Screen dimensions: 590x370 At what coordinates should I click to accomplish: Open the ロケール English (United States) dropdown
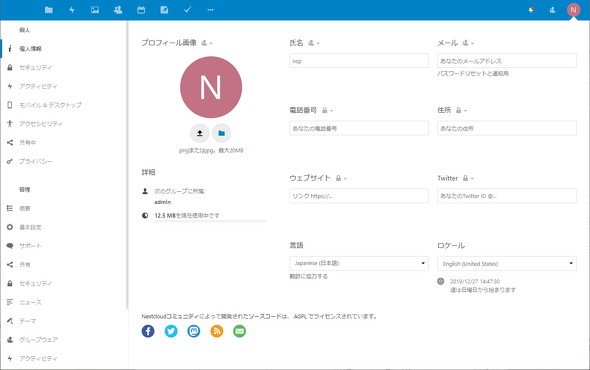click(507, 263)
